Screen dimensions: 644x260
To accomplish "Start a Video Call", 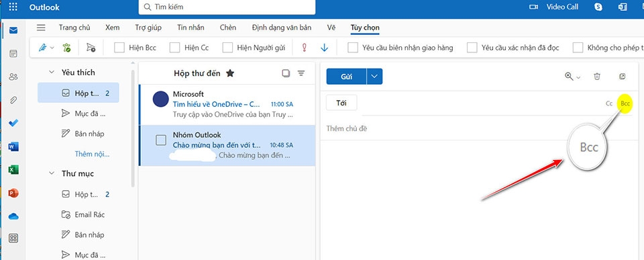I will tap(553, 7).
